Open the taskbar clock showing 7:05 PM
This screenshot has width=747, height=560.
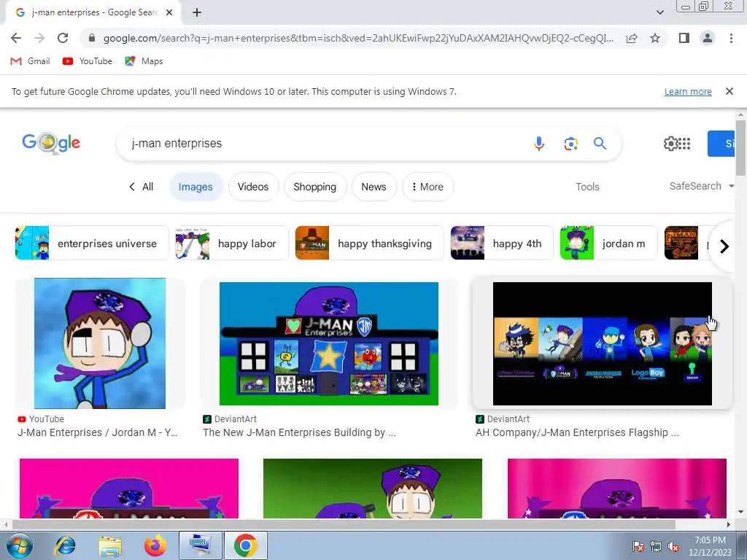click(x=710, y=546)
